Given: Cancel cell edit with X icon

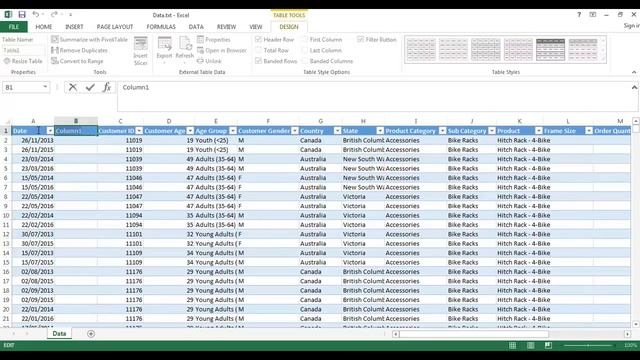Looking at the screenshot, I should (x=73, y=87).
